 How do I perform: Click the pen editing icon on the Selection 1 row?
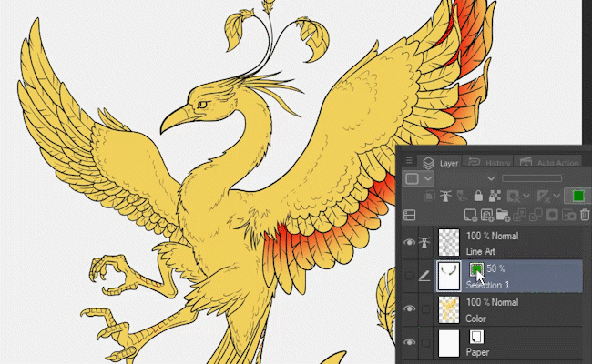pos(424,276)
